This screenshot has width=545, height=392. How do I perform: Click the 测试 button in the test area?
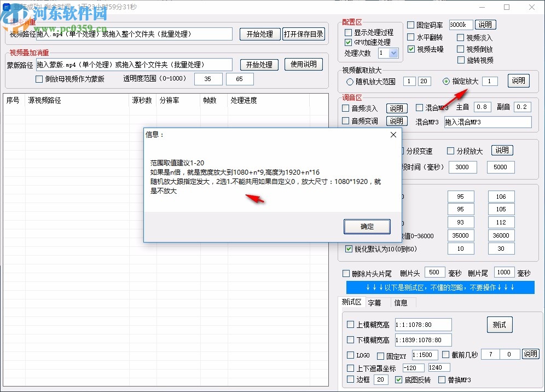pyautogui.click(x=499, y=324)
